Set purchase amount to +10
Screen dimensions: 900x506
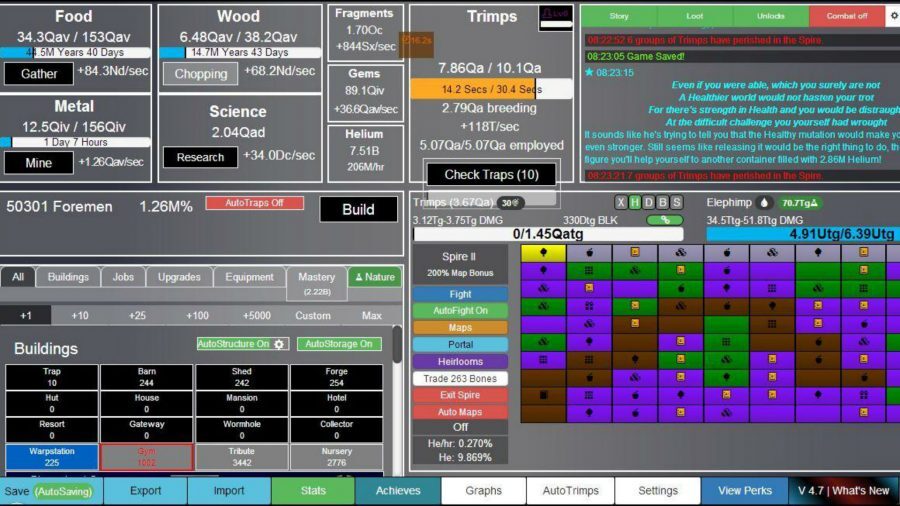click(80, 316)
